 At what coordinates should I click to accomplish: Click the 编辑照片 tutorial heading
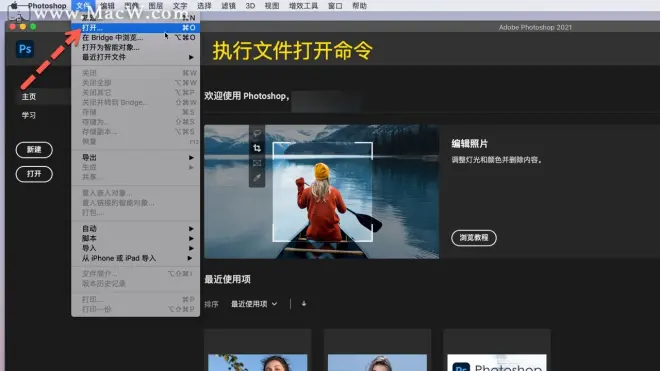tap(469, 144)
